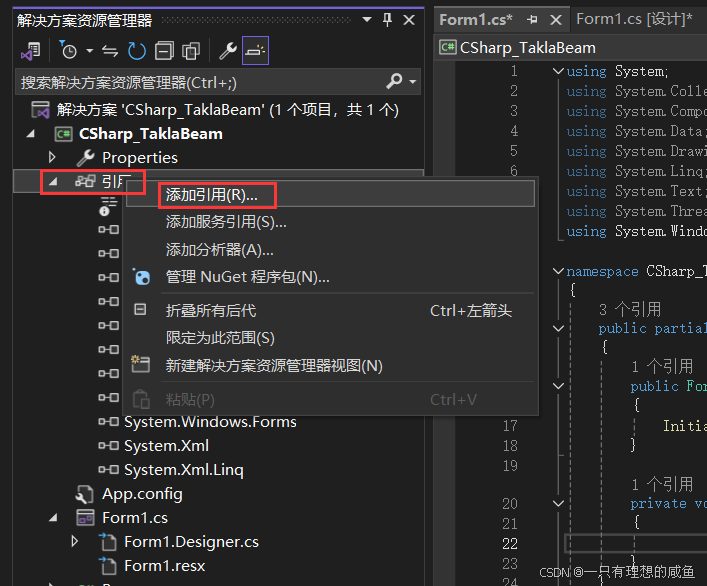Open the pending changes filter clock icon
Screen dimensions: 707x586
[69, 50]
